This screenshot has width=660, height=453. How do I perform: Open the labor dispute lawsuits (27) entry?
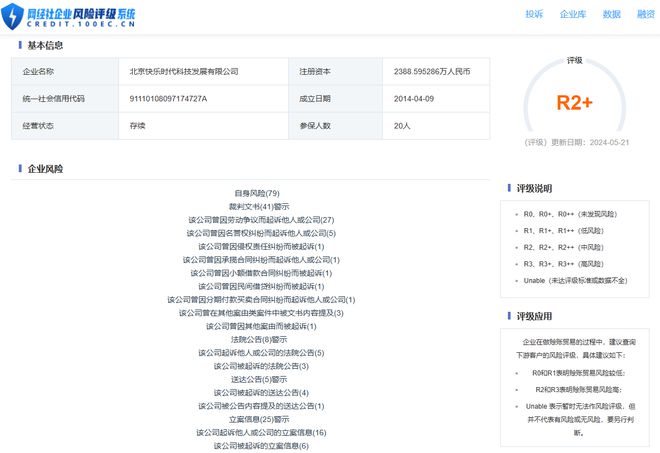click(x=260, y=219)
